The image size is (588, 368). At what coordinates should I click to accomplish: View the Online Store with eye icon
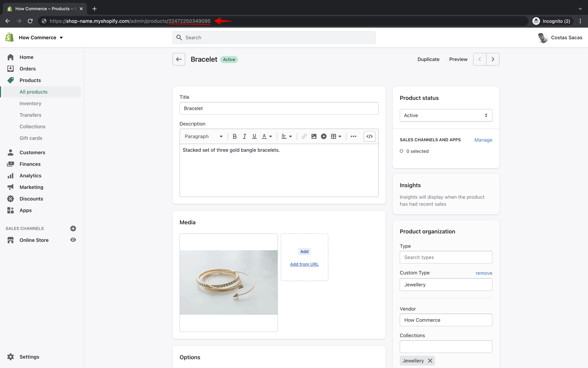coord(73,240)
